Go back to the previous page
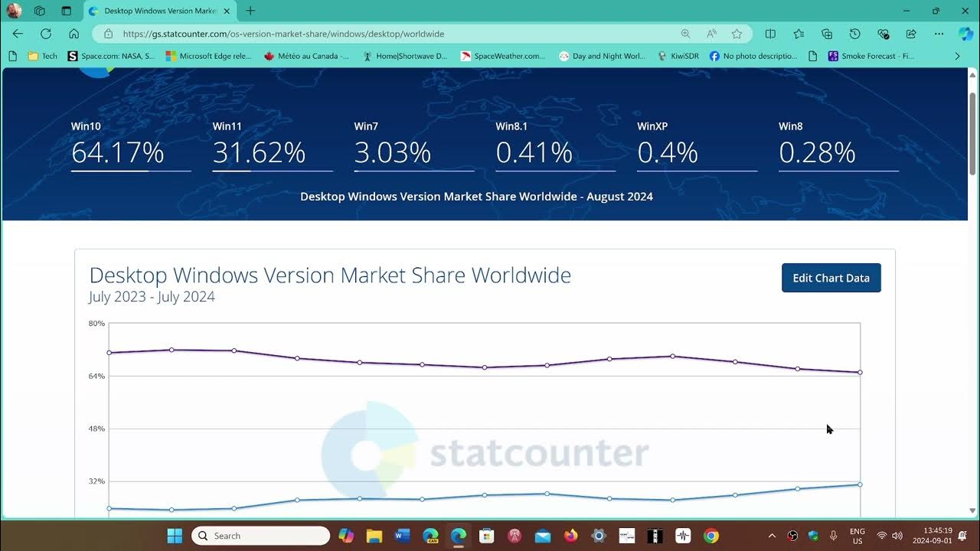980x551 pixels. coord(18,34)
